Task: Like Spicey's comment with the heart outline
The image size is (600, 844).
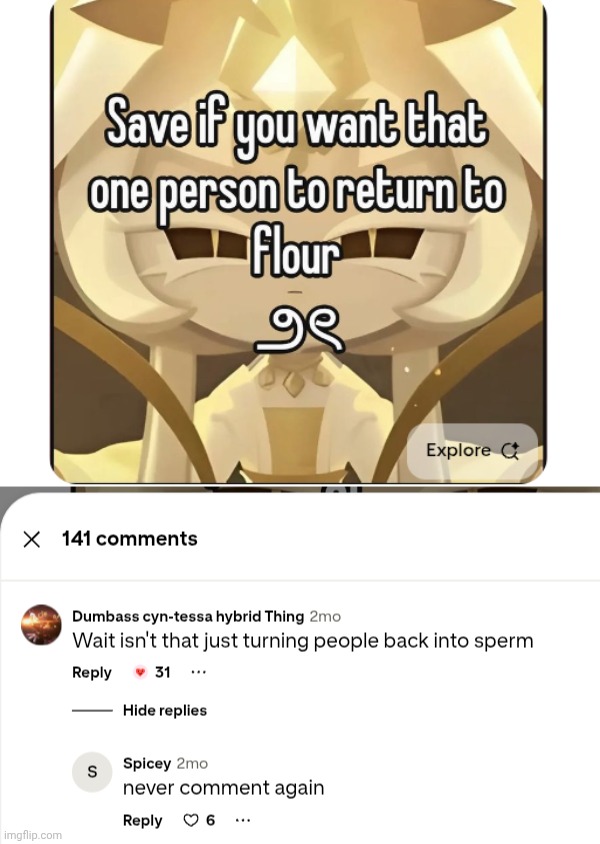Action: pos(191,820)
